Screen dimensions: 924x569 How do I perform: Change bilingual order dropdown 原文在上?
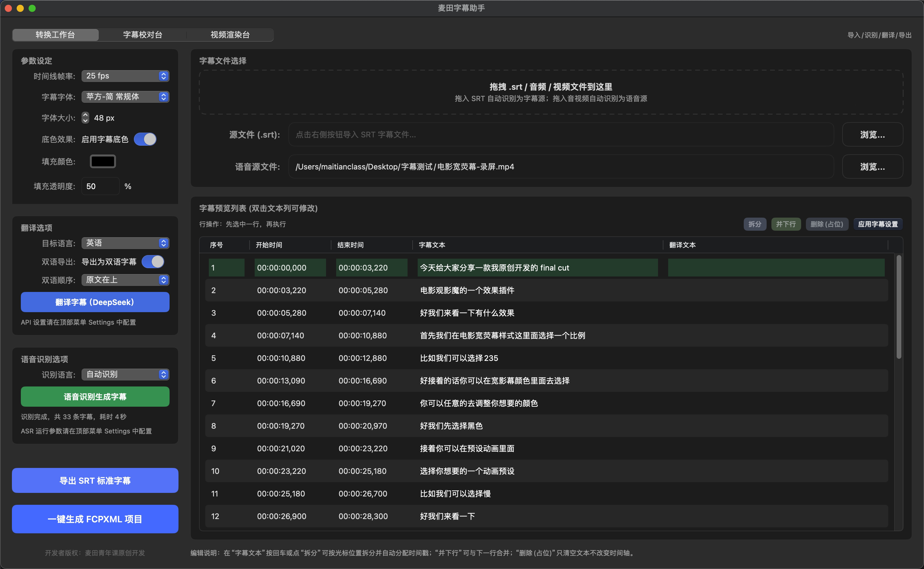tap(125, 280)
